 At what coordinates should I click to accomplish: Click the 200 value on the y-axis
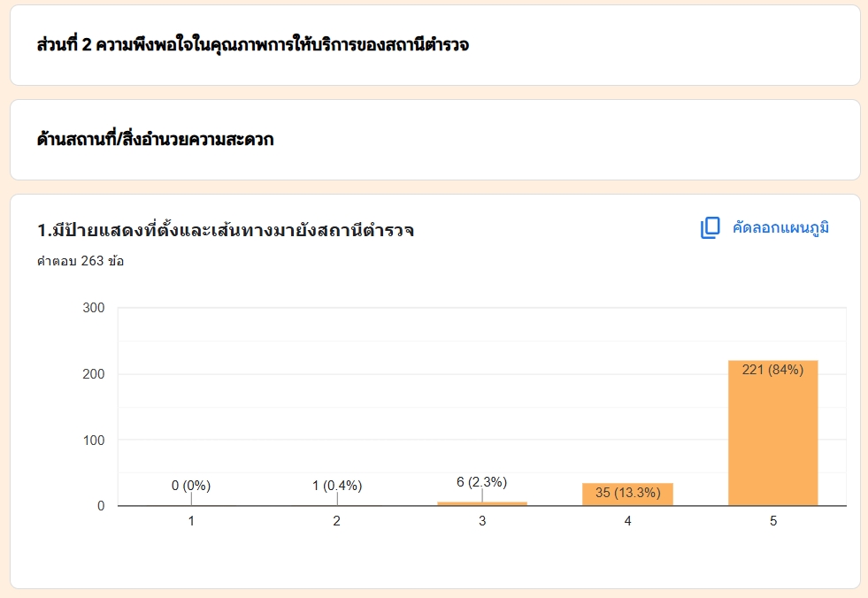[x=93, y=374]
